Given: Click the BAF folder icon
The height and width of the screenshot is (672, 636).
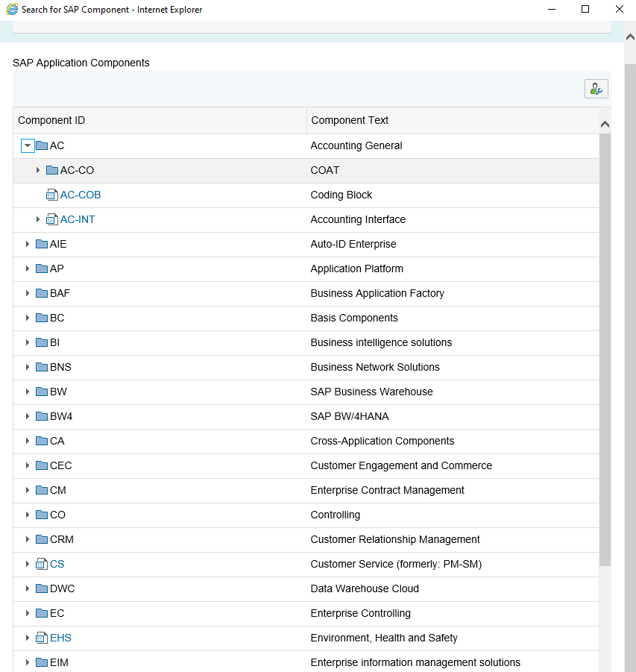Looking at the screenshot, I should (x=42, y=293).
